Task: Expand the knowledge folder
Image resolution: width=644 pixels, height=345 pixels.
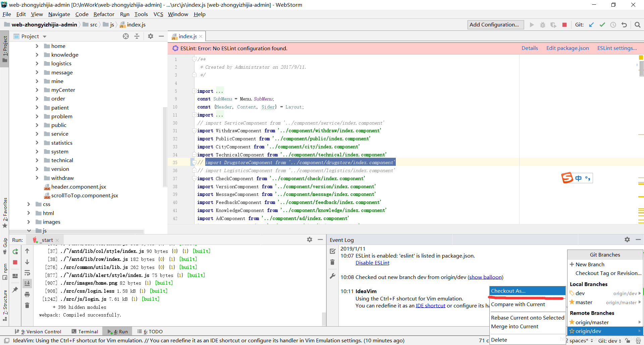Action: click(37, 55)
